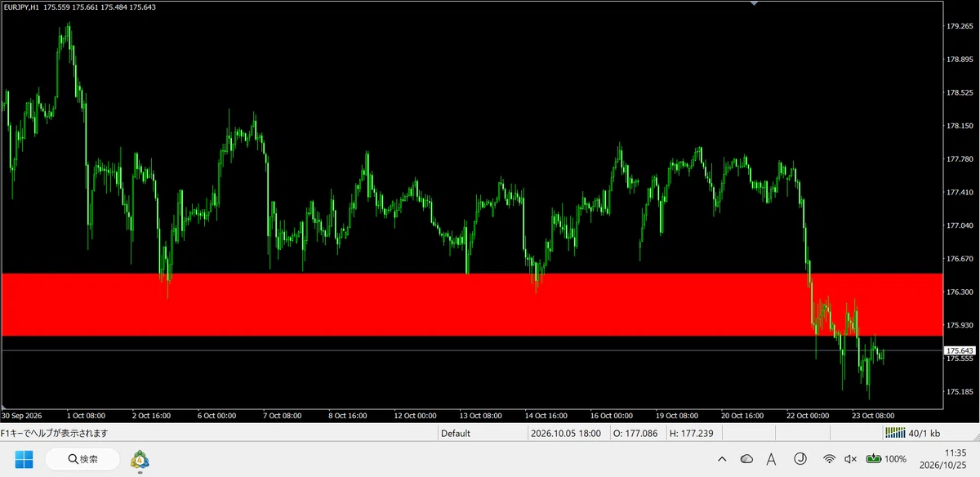980x477 pixels.
Task: Click the 22 Oct 00:00 time axis label
Action: point(808,415)
